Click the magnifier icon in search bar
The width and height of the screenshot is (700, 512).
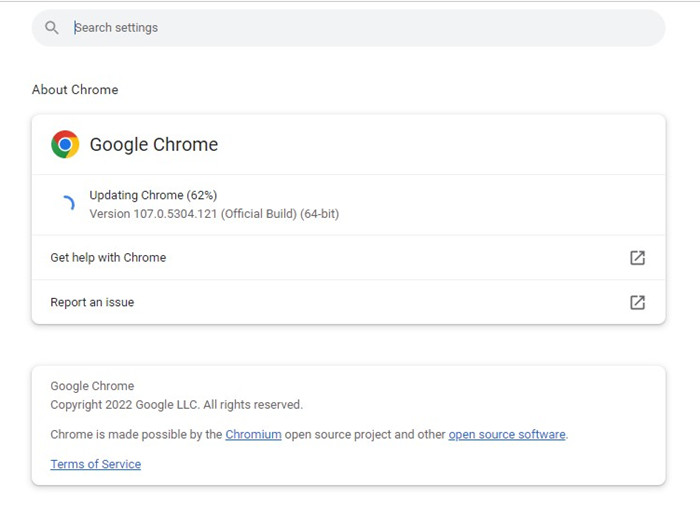point(51,28)
